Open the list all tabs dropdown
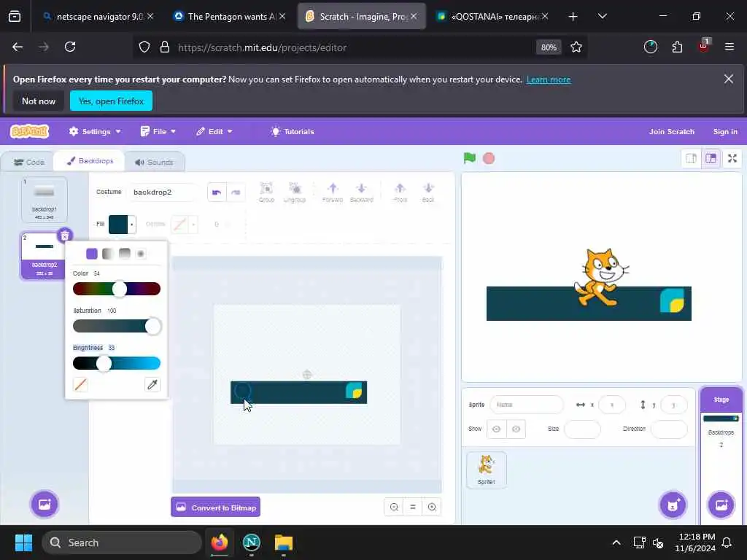The image size is (747, 560). coord(602,16)
